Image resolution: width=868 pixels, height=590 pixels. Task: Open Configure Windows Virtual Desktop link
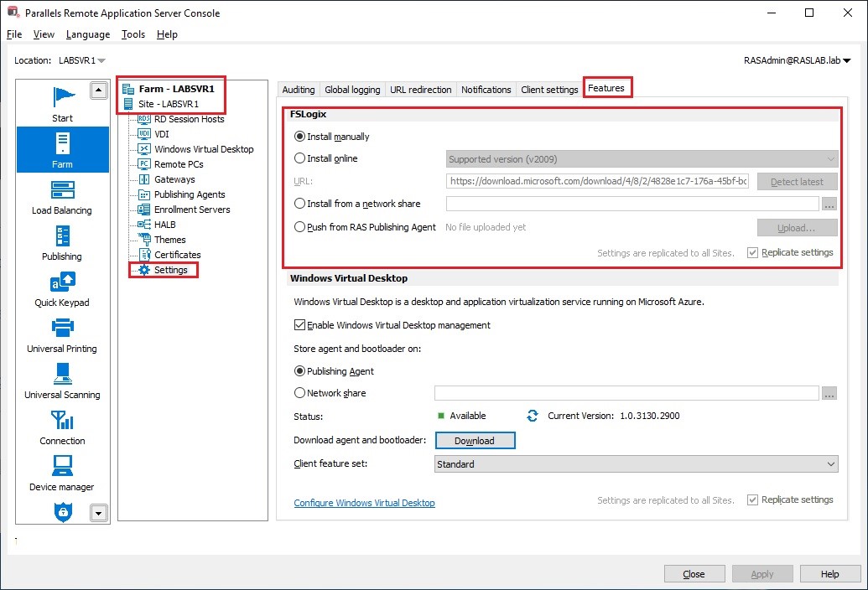364,503
